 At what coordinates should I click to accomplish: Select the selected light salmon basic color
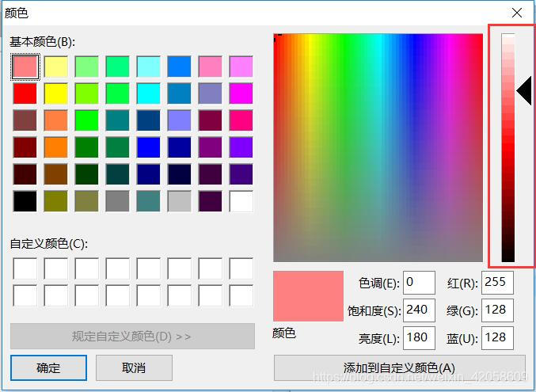[25, 67]
